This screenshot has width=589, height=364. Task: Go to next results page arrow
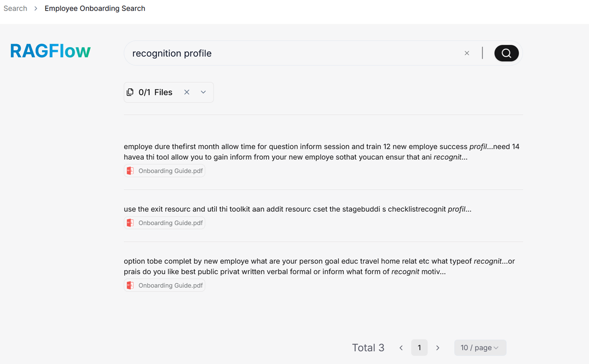(438, 348)
